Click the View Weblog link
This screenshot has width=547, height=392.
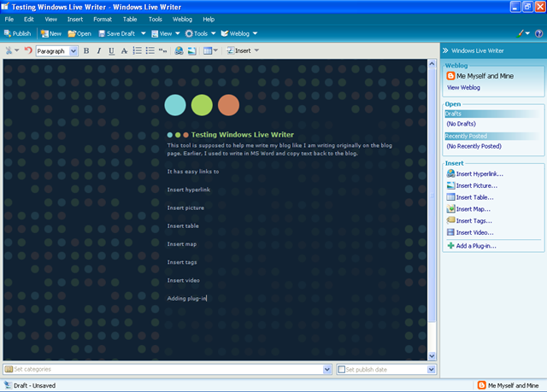click(x=463, y=87)
